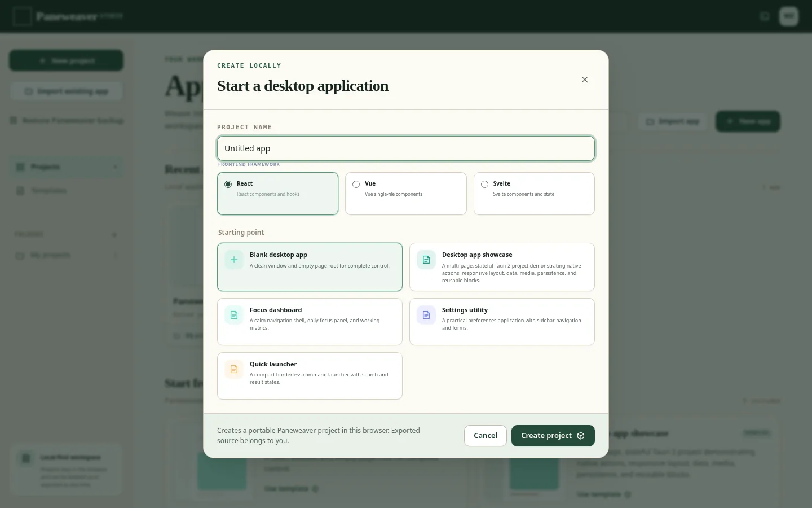Click the Desktop app showcase template icon
This screenshot has height=508, width=812.
pyautogui.click(x=426, y=260)
